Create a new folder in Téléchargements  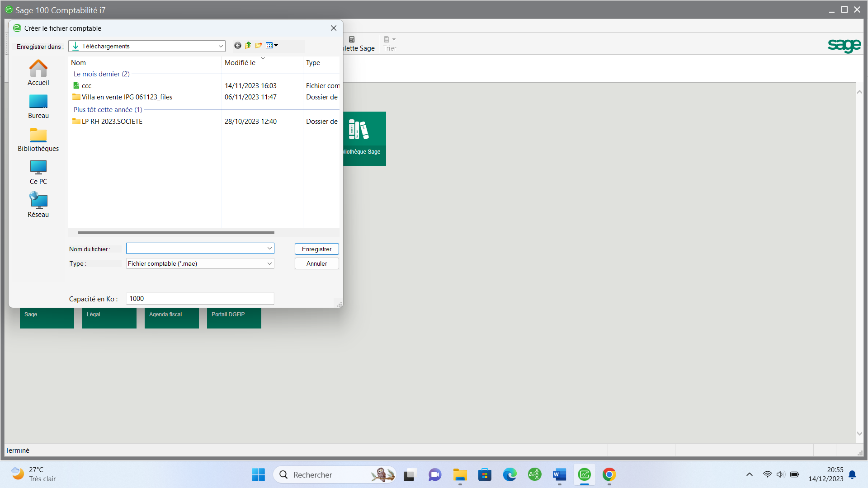(x=259, y=46)
